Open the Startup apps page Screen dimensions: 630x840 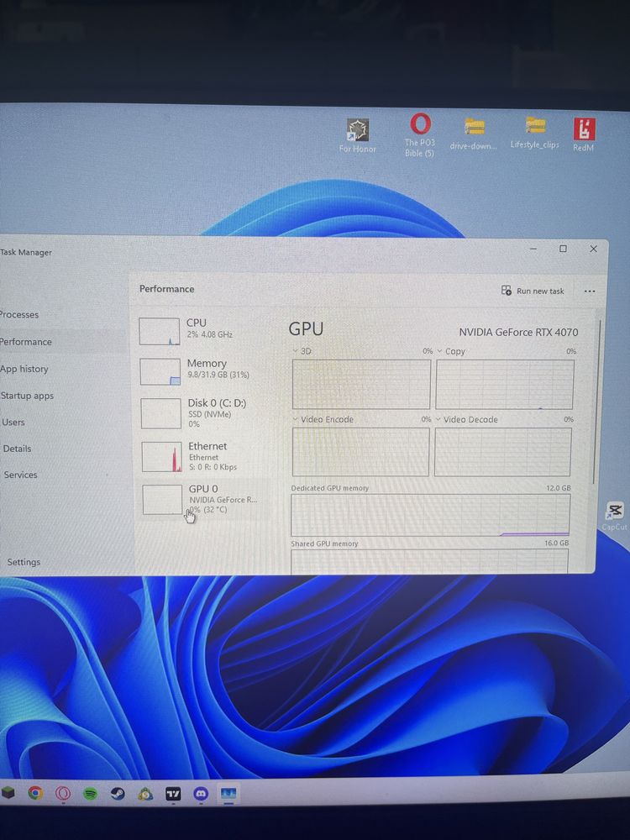tap(27, 396)
